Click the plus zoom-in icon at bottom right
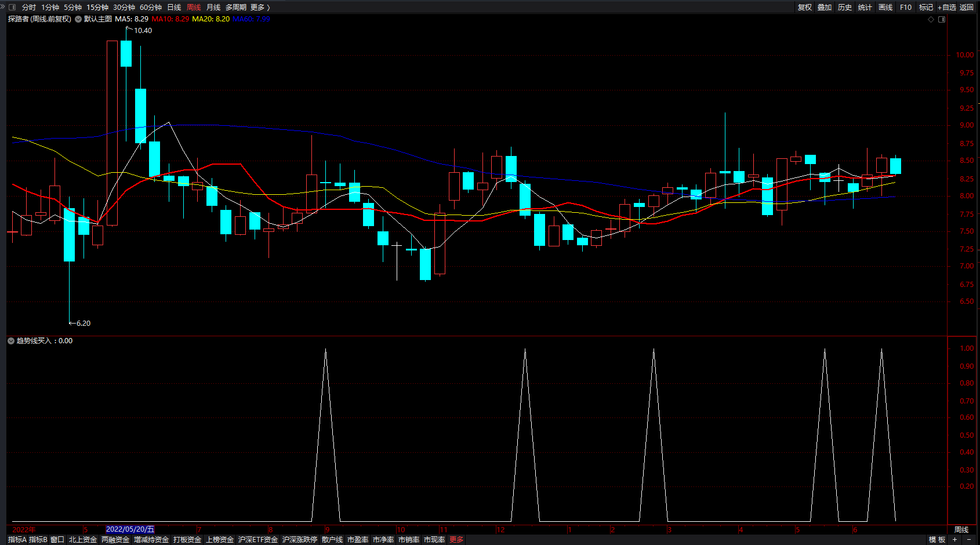The width and height of the screenshot is (980, 545). pyautogui.click(x=955, y=539)
